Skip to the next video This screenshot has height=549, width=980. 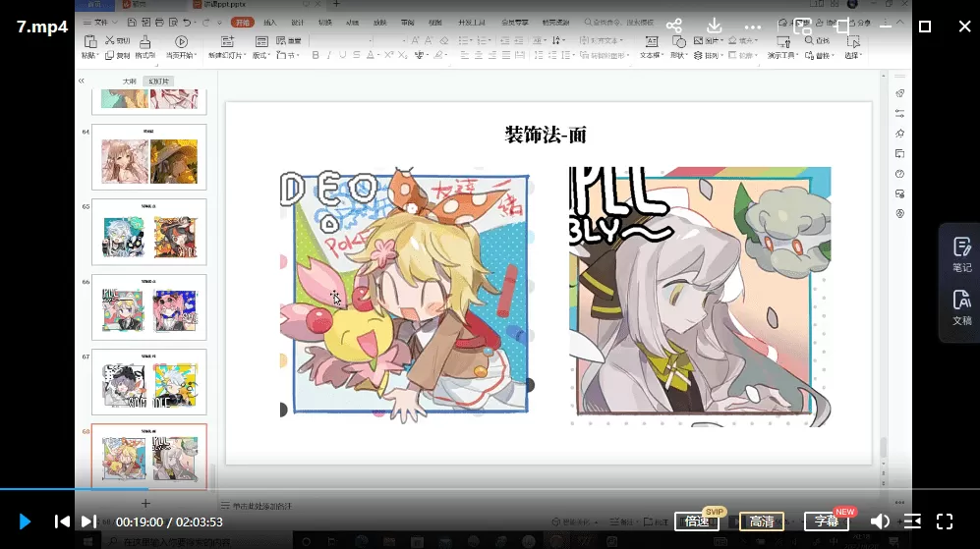88,522
